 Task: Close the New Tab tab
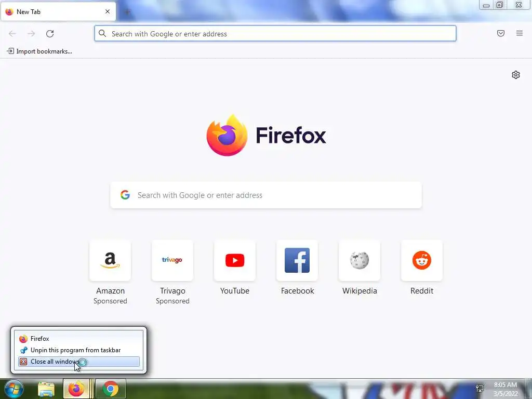pos(108,11)
